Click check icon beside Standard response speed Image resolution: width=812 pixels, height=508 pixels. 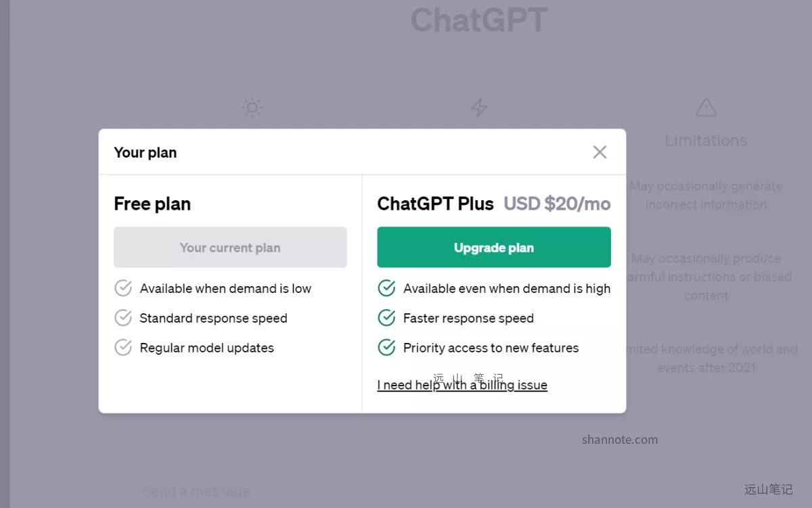[123, 318]
